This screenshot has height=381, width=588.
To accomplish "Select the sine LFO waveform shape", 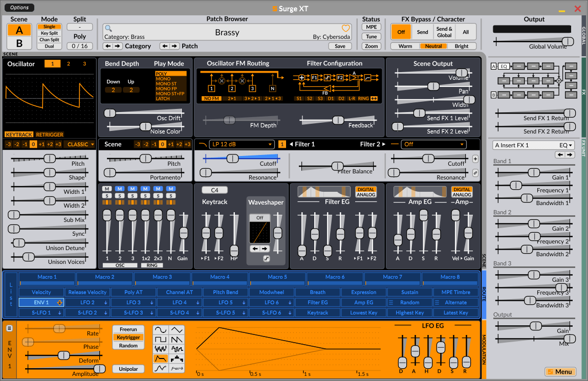I will pyautogui.click(x=161, y=330).
